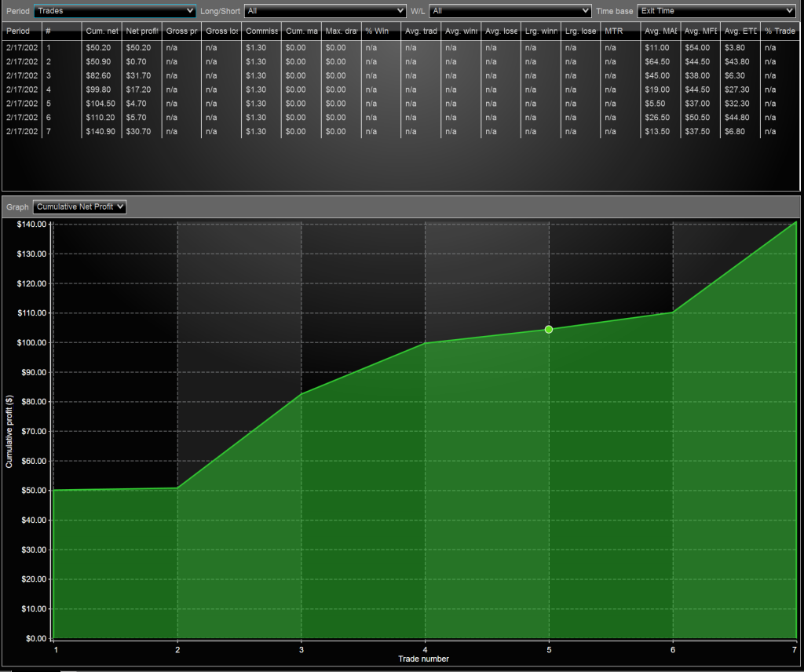Image resolution: width=804 pixels, height=672 pixels.
Task: Sort by the Net profit column header
Action: coord(142,31)
